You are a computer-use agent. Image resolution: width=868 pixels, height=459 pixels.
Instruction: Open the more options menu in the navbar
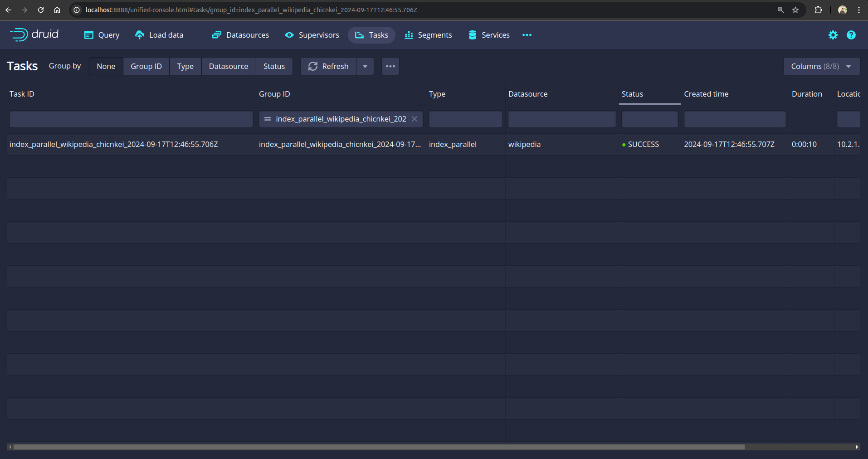coord(527,35)
